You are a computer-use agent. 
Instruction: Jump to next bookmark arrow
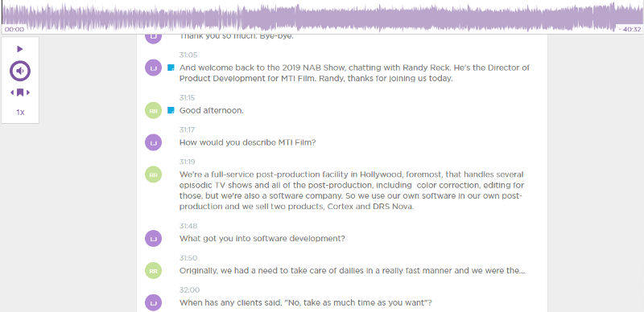[28, 92]
